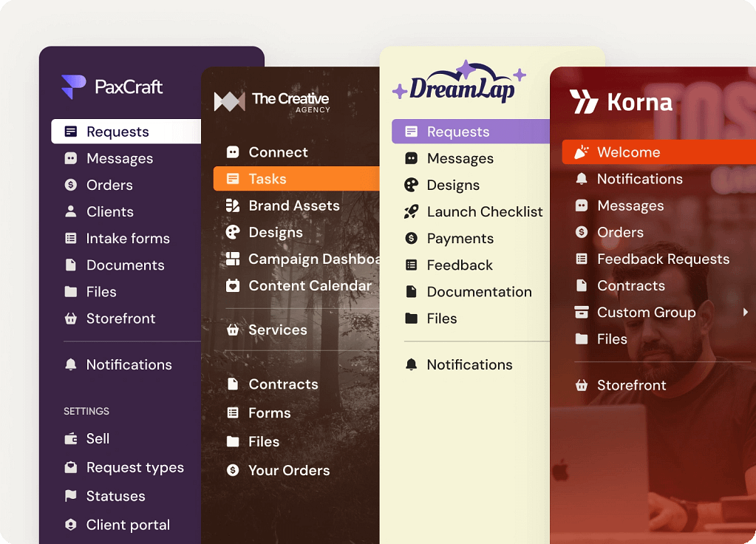
Task: Click The Creative Agency logo
Action: pos(273,102)
